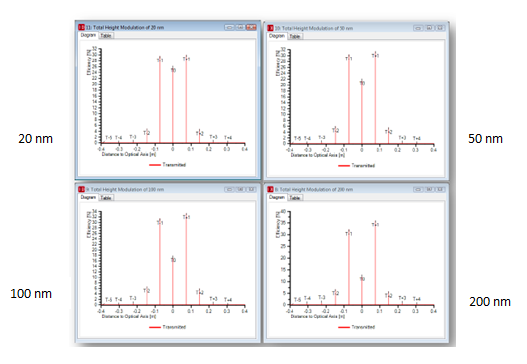Switch to Table tab in 50 nm window
527x364 pixels.
click(295, 36)
